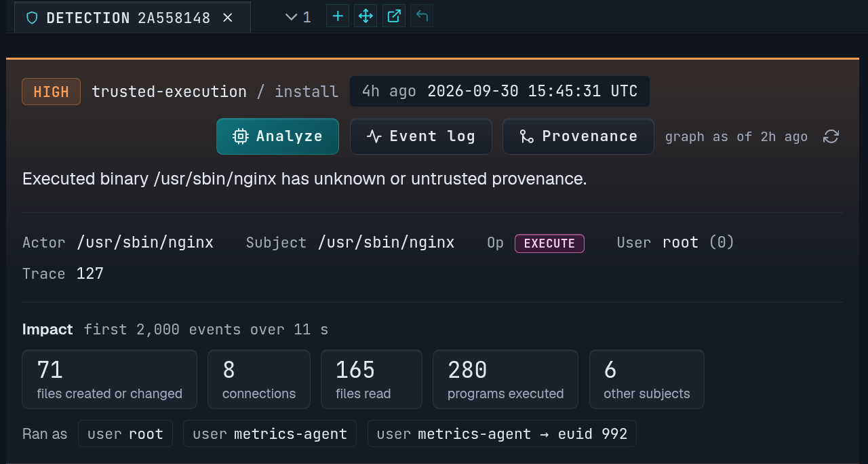Click the EXECUTE operation badge
The image size is (868, 464).
(549, 244)
